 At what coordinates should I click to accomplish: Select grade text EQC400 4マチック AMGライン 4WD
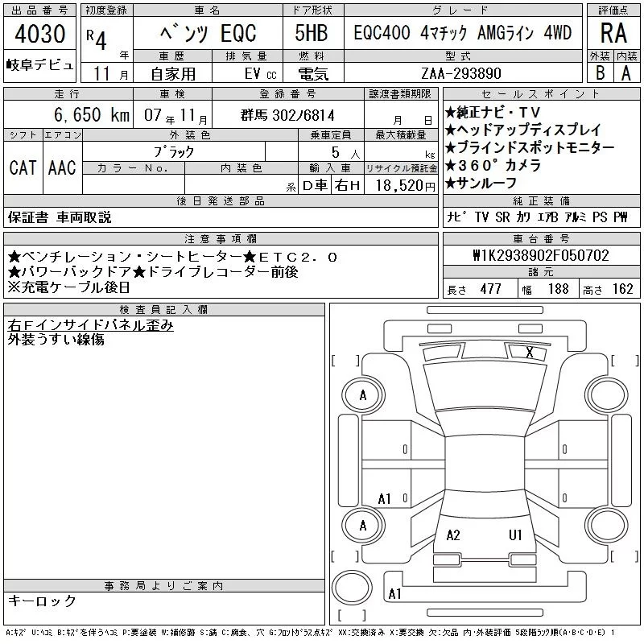463,33
